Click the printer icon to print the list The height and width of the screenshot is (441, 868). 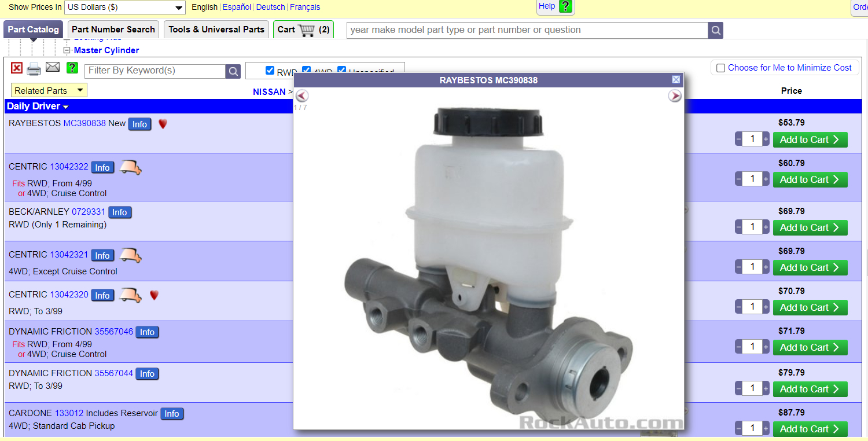pyautogui.click(x=34, y=69)
